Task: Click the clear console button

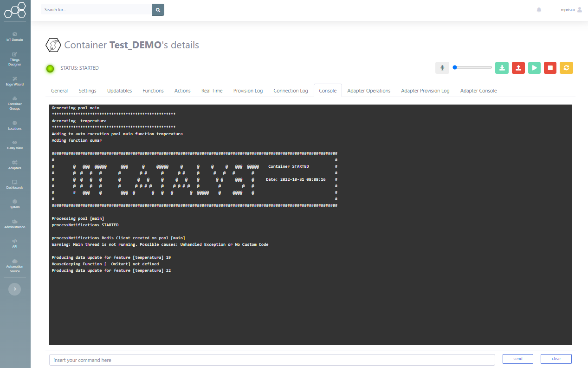Action: pyautogui.click(x=556, y=359)
